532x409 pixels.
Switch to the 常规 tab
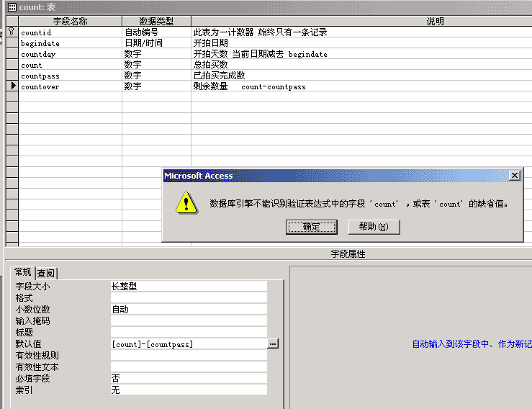[x=23, y=272]
